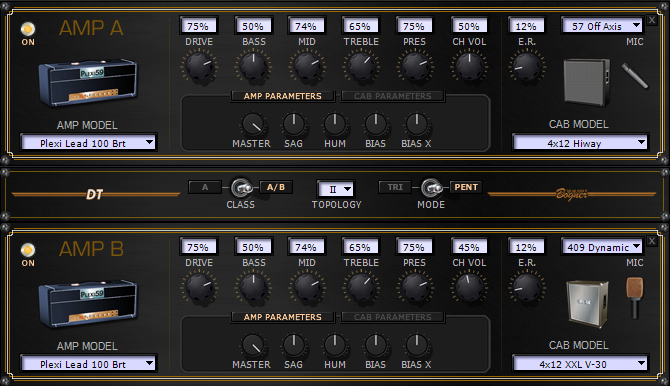This screenshot has height=386, width=670.
Task: Click the Amp A SAG knob
Action: (294, 124)
